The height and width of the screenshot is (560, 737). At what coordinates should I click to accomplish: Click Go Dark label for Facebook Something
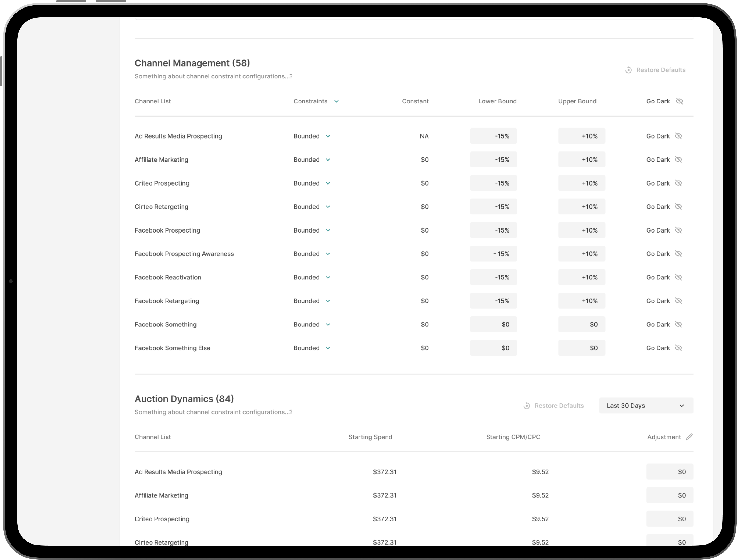pyautogui.click(x=658, y=324)
